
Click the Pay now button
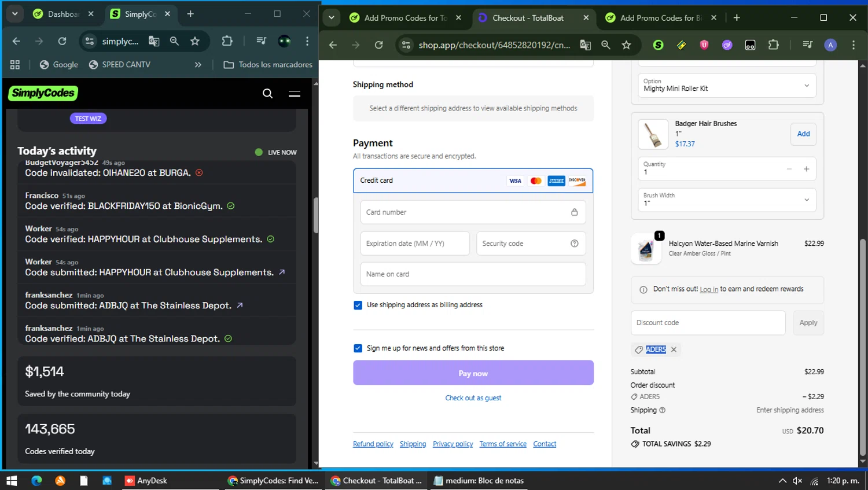473,373
